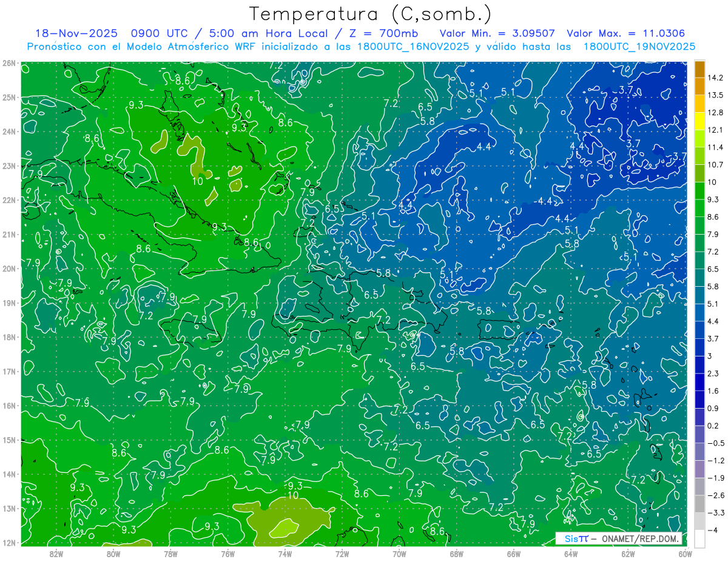This screenshot has height=562, width=728.
Task: Click the latitude axis label "20N"
Action: [x=9, y=269]
